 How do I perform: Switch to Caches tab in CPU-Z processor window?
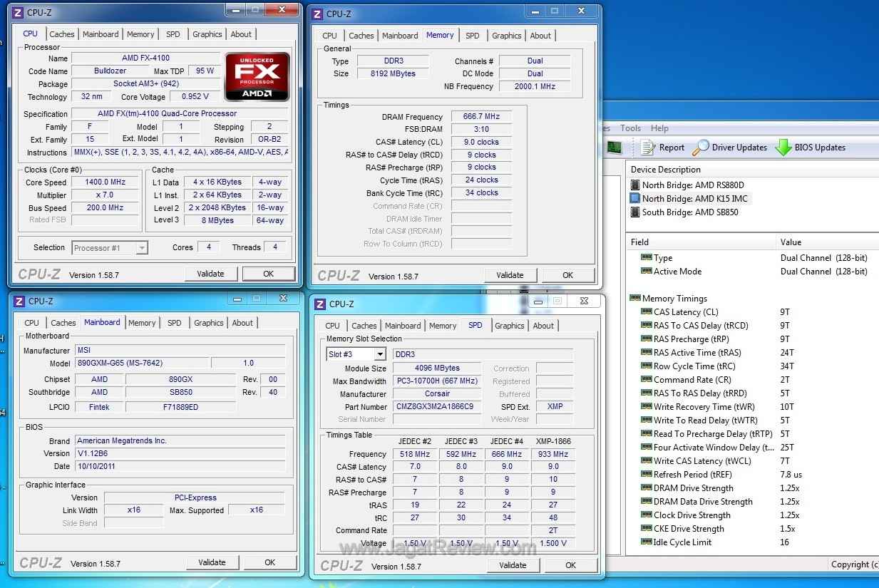(61, 34)
